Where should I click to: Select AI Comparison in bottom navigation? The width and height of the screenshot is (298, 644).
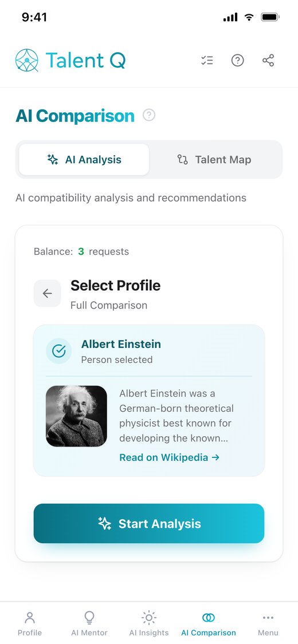tap(209, 623)
